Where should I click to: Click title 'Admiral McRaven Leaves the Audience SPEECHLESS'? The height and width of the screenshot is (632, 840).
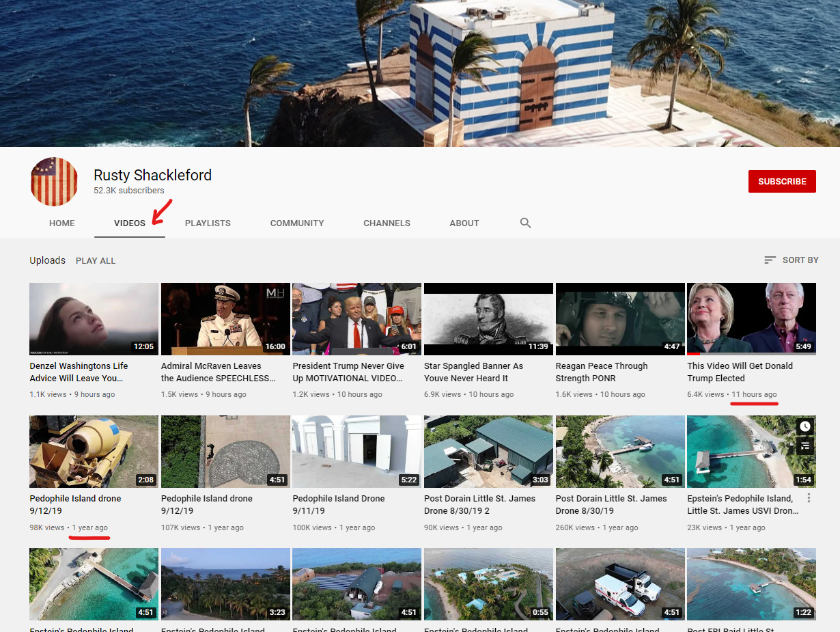[219, 372]
